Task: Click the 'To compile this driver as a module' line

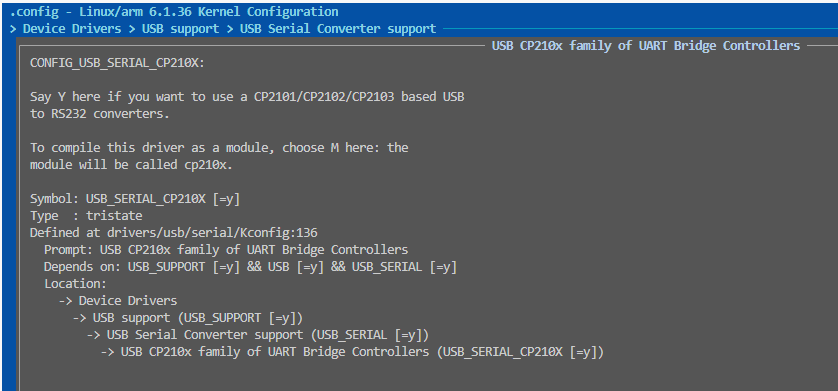Action: pos(219,148)
